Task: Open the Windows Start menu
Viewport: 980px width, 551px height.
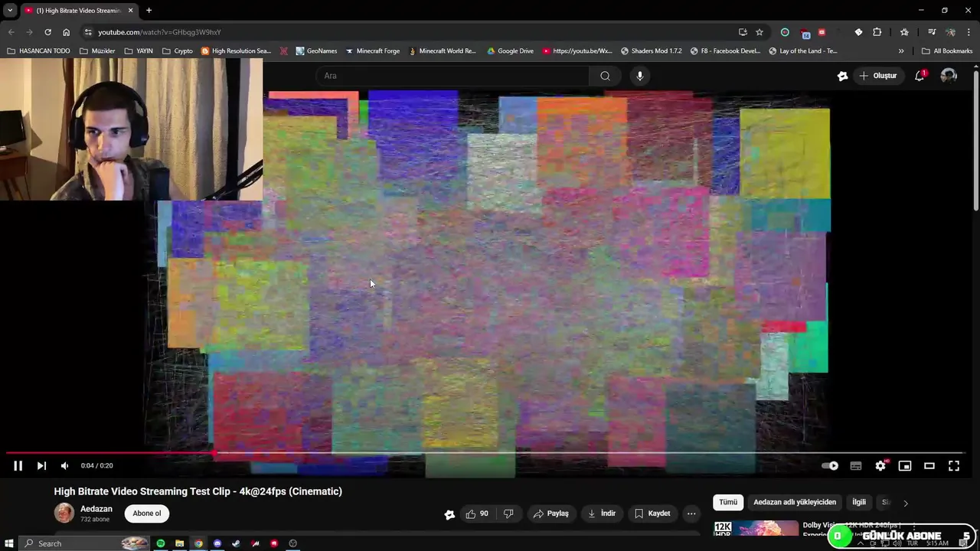Action: tap(9, 543)
